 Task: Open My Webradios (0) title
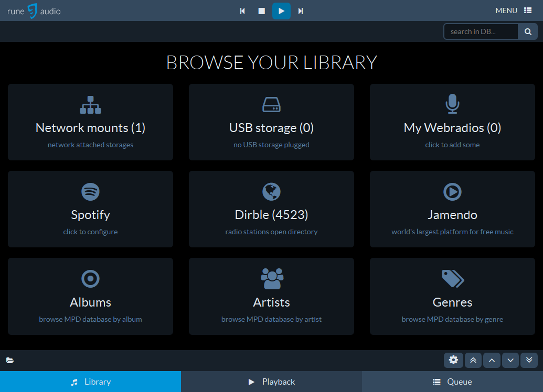(452, 128)
